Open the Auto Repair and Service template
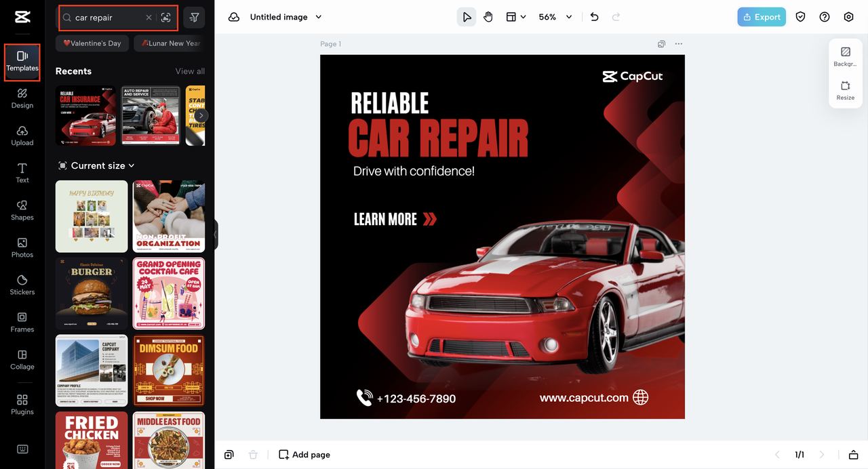 (151, 115)
